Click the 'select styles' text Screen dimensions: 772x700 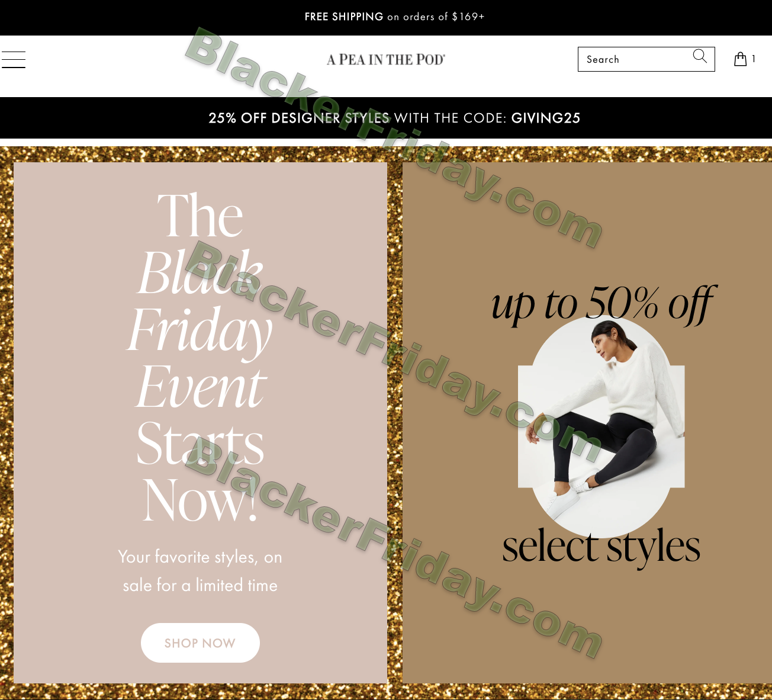pyautogui.click(x=601, y=546)
